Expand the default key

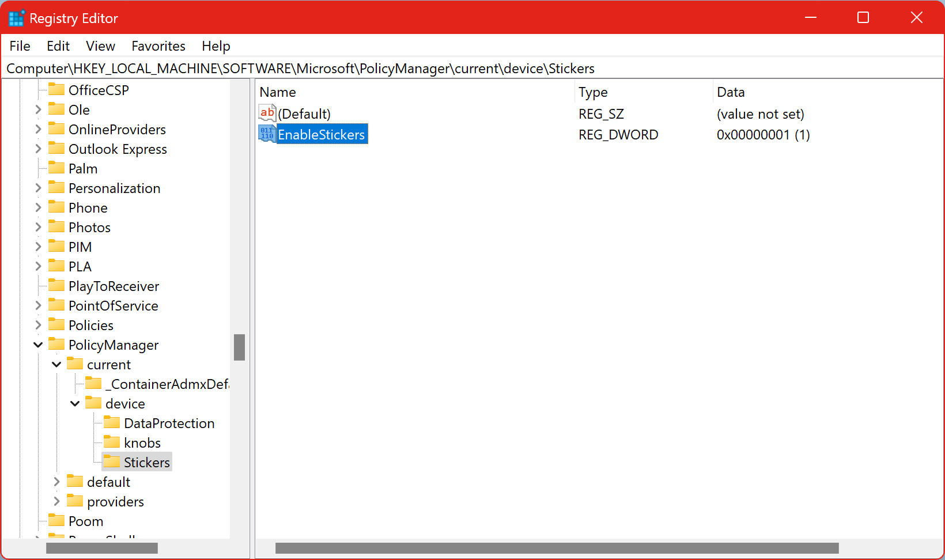[56, 482]
